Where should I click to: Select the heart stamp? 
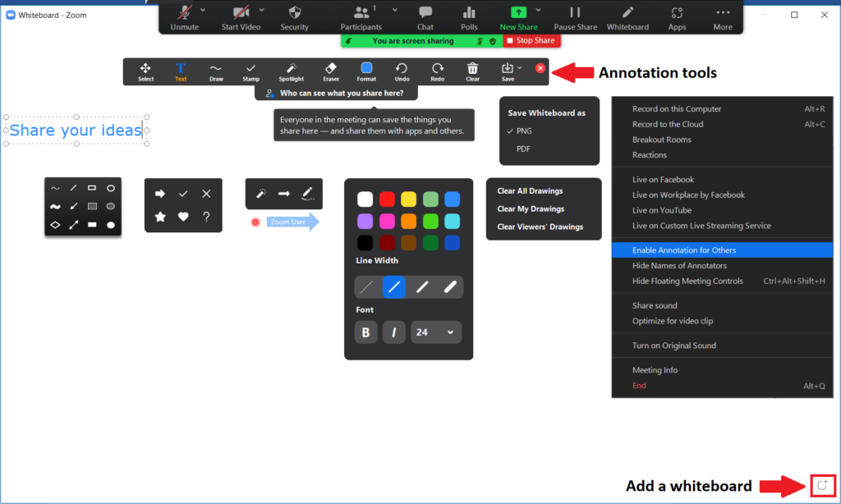[183, 217]
